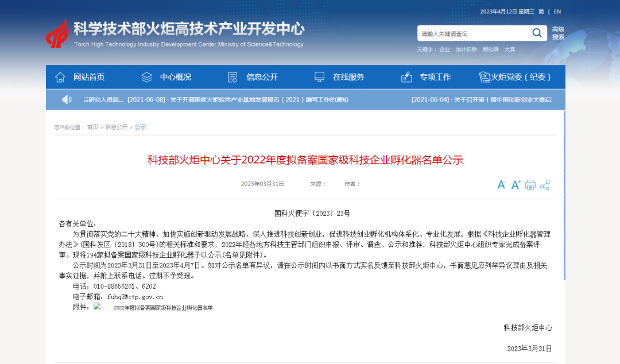Click inside the keyword search input box
Image resolution: width=620 pixels, height=364 pixels.
471,33
